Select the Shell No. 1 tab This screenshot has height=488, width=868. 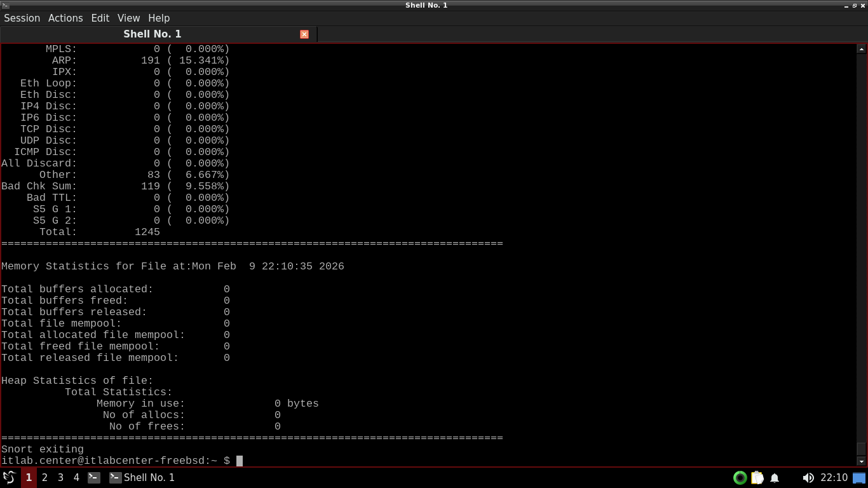153,34
